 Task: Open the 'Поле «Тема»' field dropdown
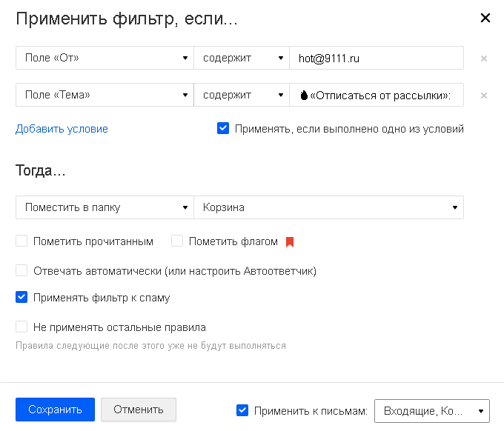(x=104, y=95)
